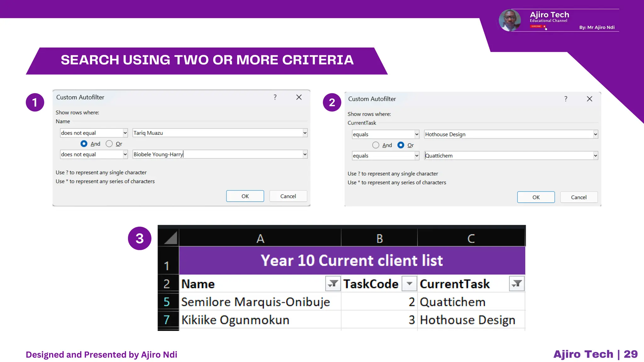Image resolution: width=644 pixels, height=362 pixels.
Task: Select column A header
Action: (x=260, y=239)
